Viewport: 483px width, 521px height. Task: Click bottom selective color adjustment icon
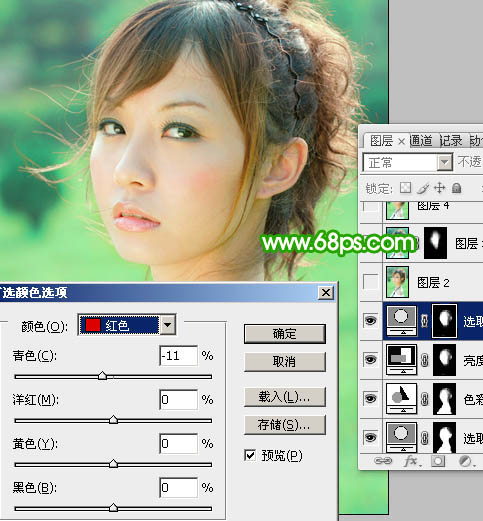[401, 437]
